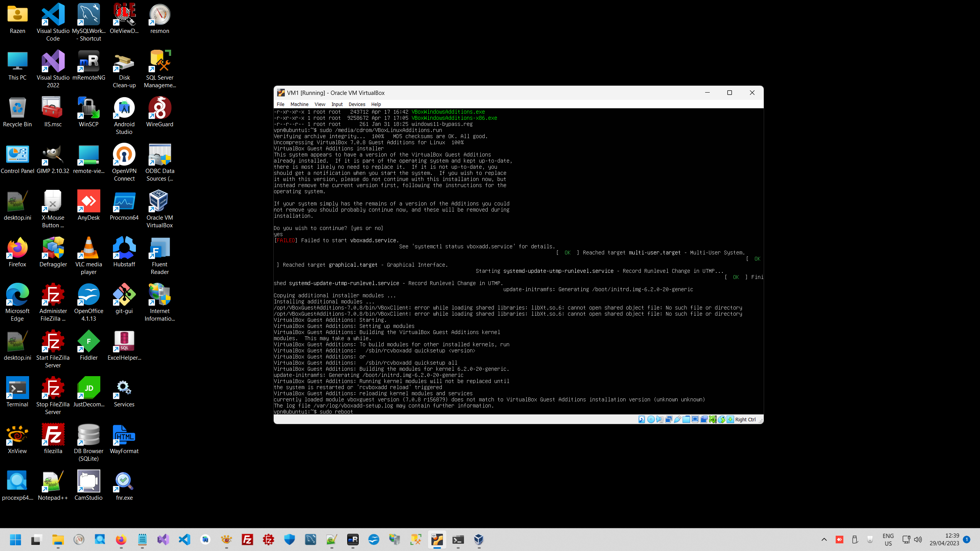
Task: Click the keyboard capture arrow indicator
Action: 730,419
